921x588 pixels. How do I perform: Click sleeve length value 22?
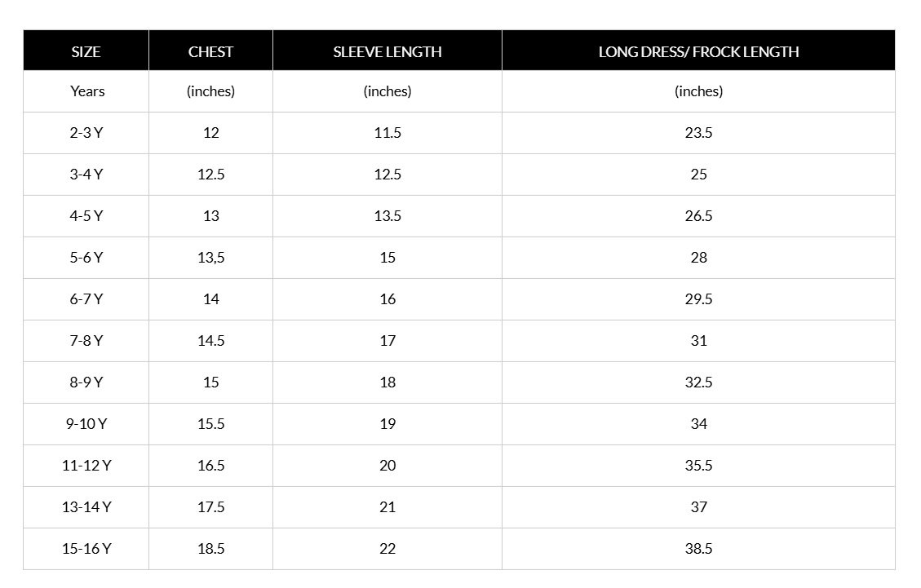pyautogui.click(x=387, y=549)
